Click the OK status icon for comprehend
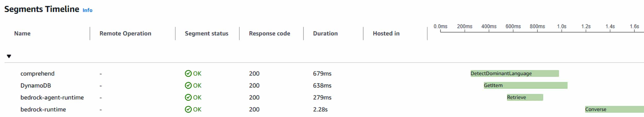 [188, 73]
